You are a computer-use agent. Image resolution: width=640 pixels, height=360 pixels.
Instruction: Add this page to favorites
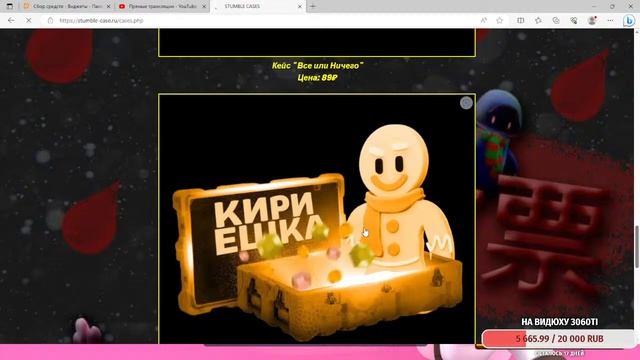(500, 20)
